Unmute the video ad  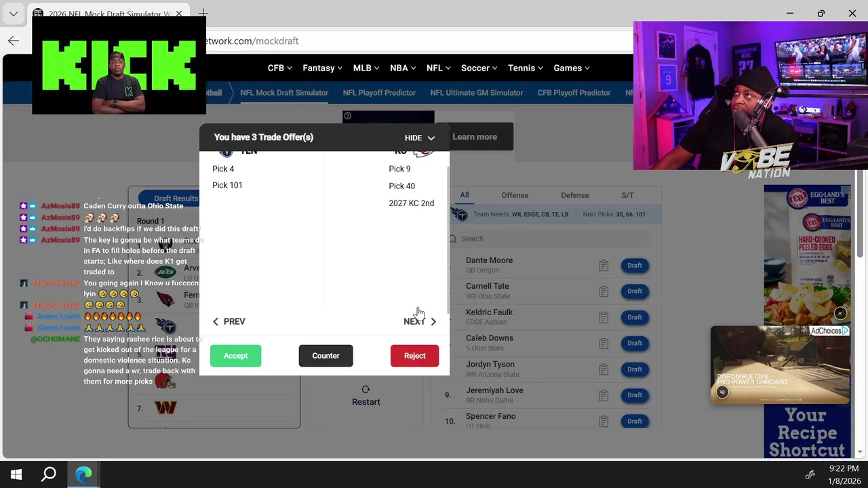722,392
